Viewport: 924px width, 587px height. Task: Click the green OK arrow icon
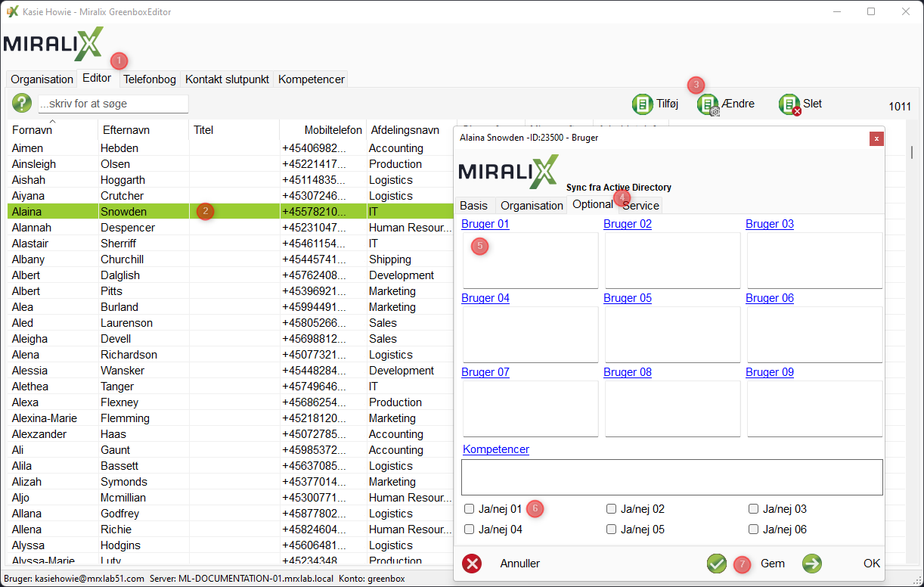click(812, 564)
